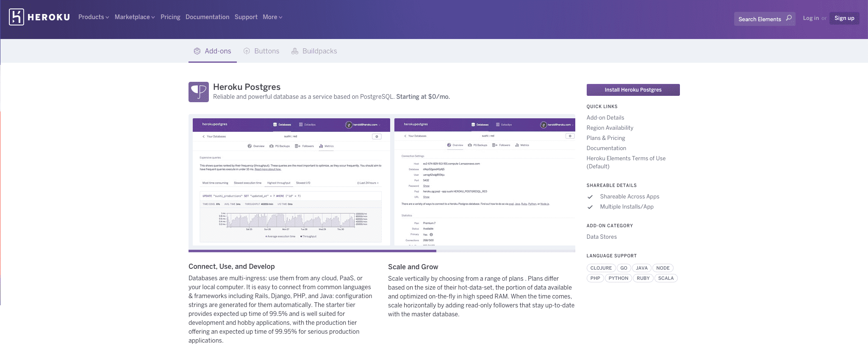Select the PHP language tag

click(x=595, y=278)
